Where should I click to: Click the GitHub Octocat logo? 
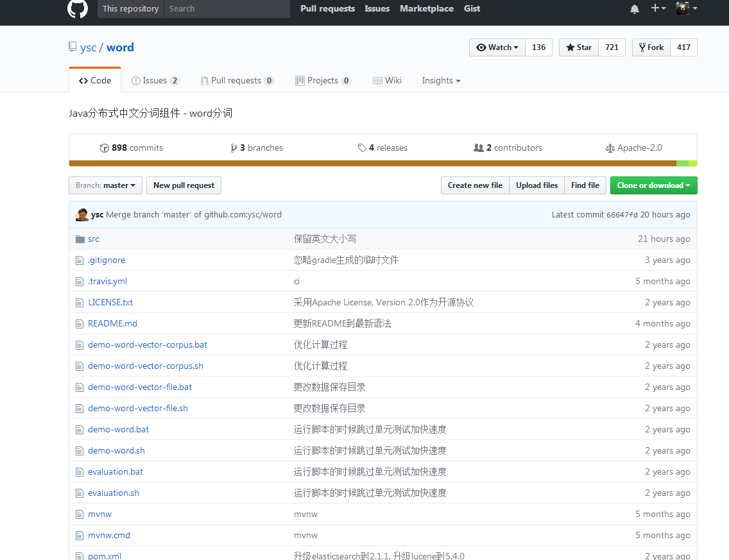pyautogui.click(x=77, y=8)
